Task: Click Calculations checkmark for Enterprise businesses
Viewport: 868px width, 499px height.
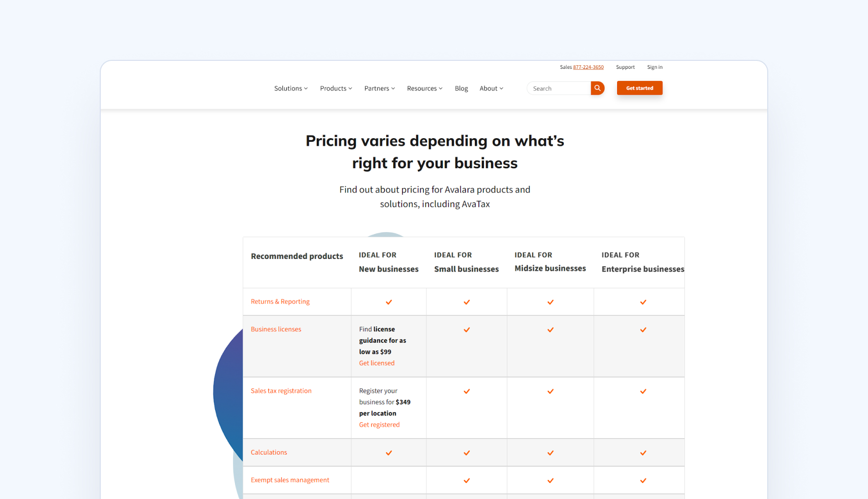Action: click(x=643, y=453)
